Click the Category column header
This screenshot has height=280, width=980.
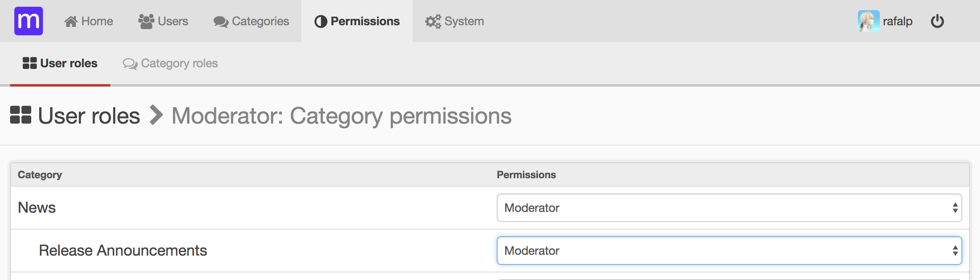(x=40, y=175)
